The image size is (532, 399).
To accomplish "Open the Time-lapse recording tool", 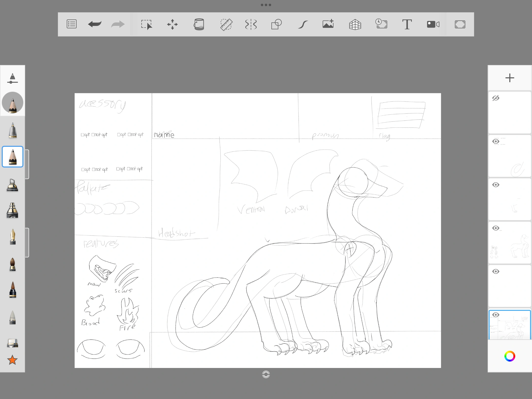I will 381,24.
